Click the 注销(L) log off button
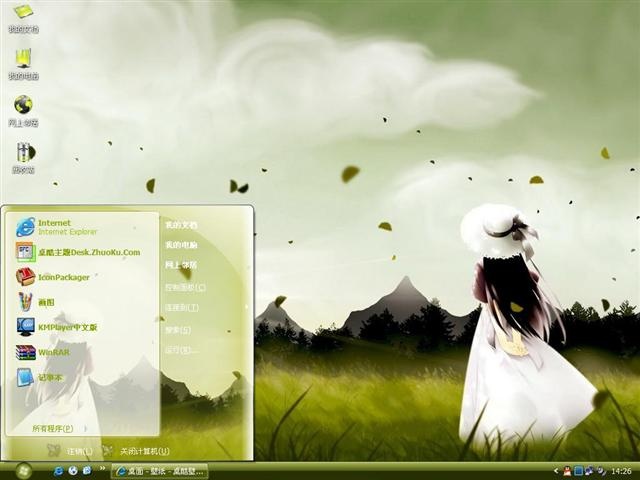 [70, 451]
